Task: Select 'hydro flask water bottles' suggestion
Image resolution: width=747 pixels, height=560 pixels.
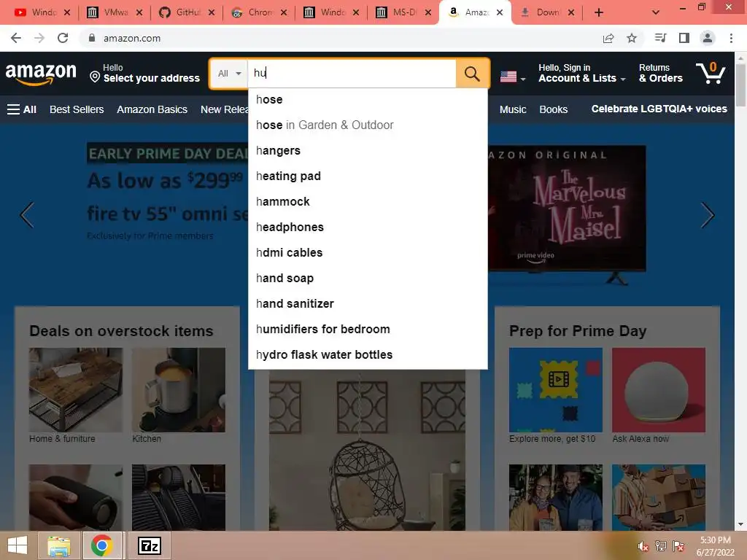Action: coord(368,355)
